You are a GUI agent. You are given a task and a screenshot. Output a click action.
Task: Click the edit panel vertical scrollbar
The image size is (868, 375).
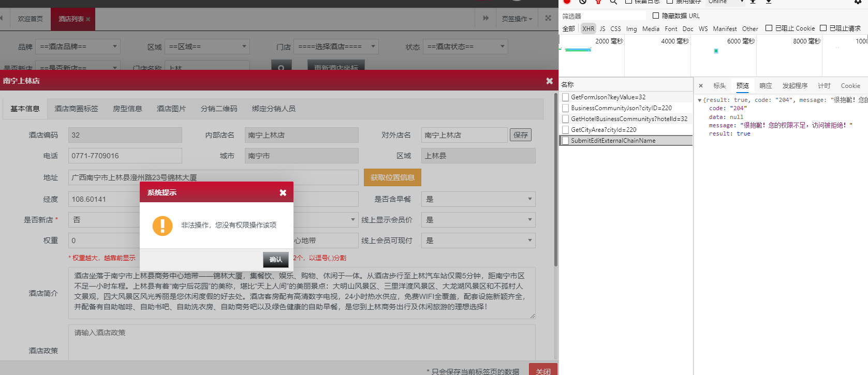[555, 180]
